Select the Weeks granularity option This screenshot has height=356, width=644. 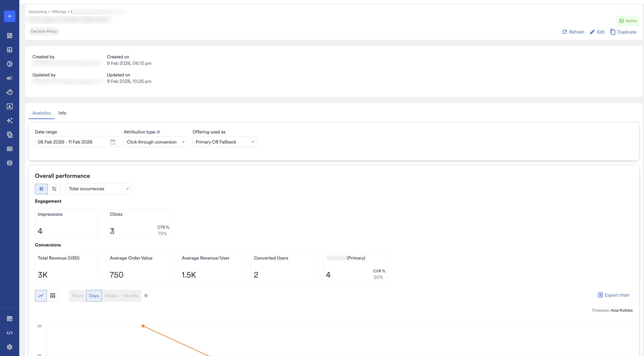(x=111, y=296)
